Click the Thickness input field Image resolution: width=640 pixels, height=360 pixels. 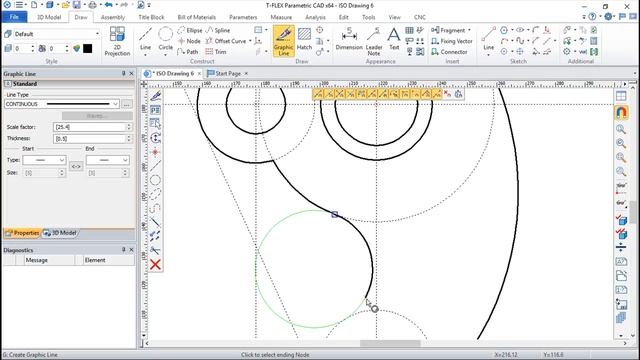tap(89, 139)
